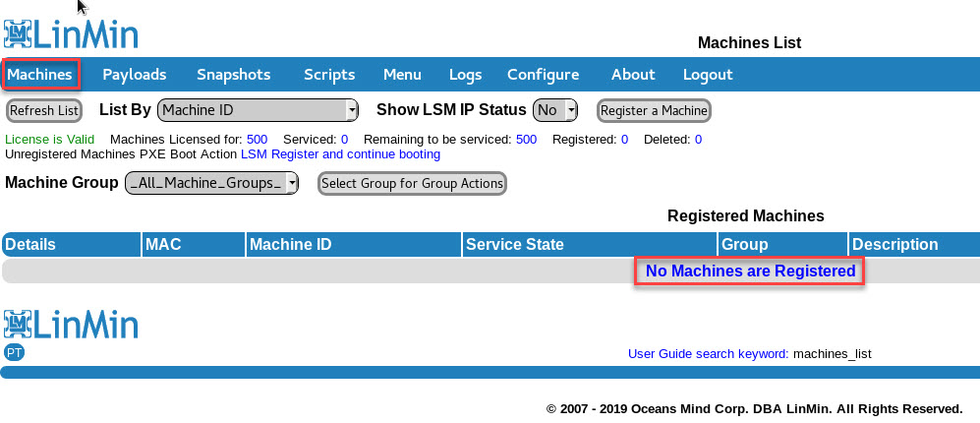Click the Service State column header
This screenshot has height=423, width=980.
point(515,245)
